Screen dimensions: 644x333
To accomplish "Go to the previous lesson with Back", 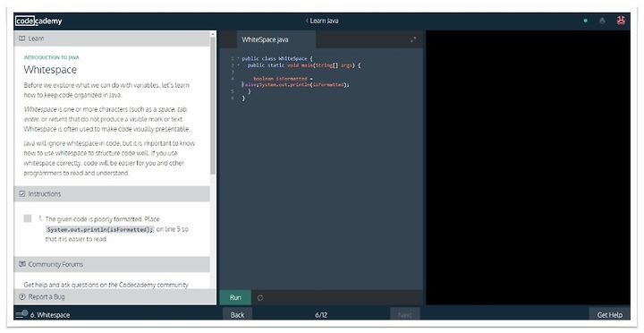I will click(x=237, y=314).
